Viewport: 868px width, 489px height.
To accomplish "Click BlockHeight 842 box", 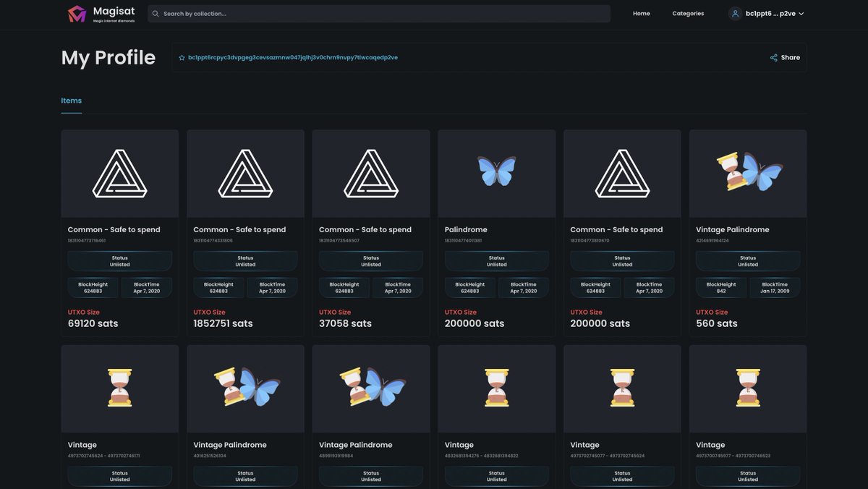I will pos(721,288).
